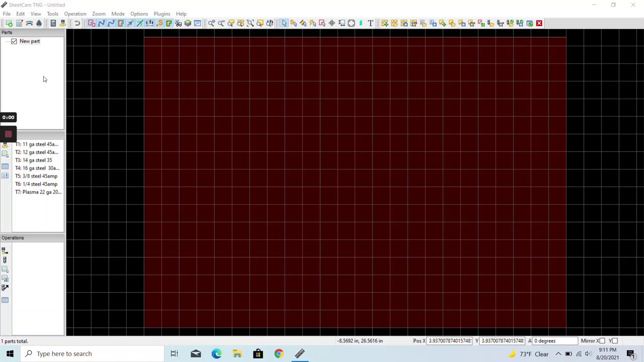Open Microsoft Edge from taskbar

[x=216, y=353]
